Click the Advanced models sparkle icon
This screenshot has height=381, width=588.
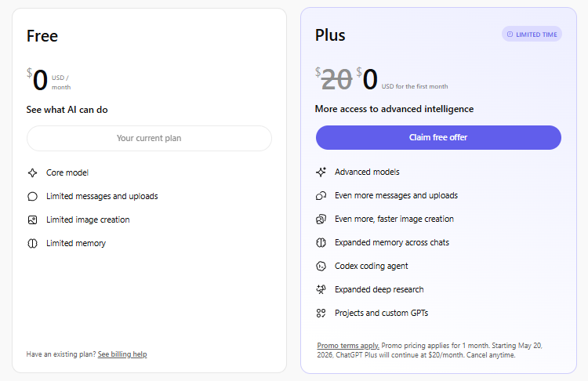[x=321, y=172]
